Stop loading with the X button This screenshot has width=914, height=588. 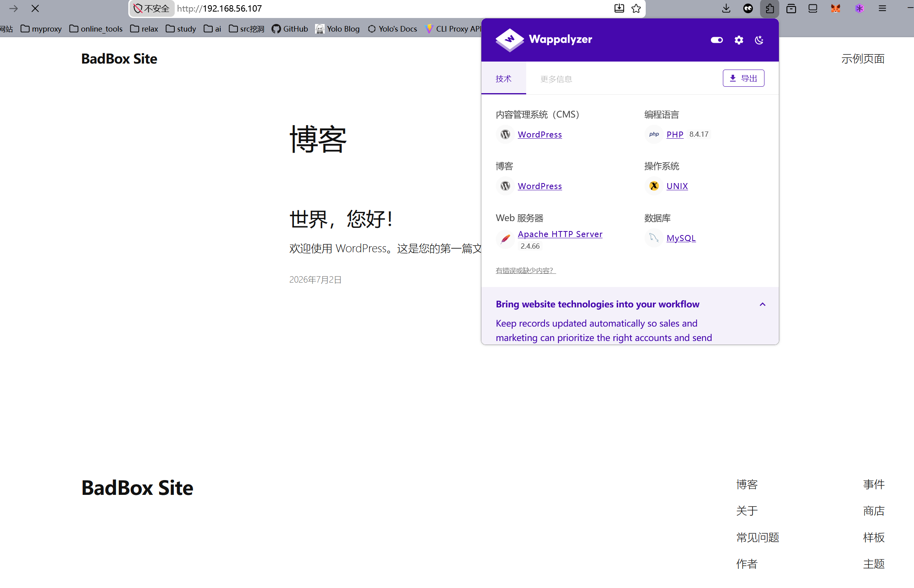click(x=35, y=8)
